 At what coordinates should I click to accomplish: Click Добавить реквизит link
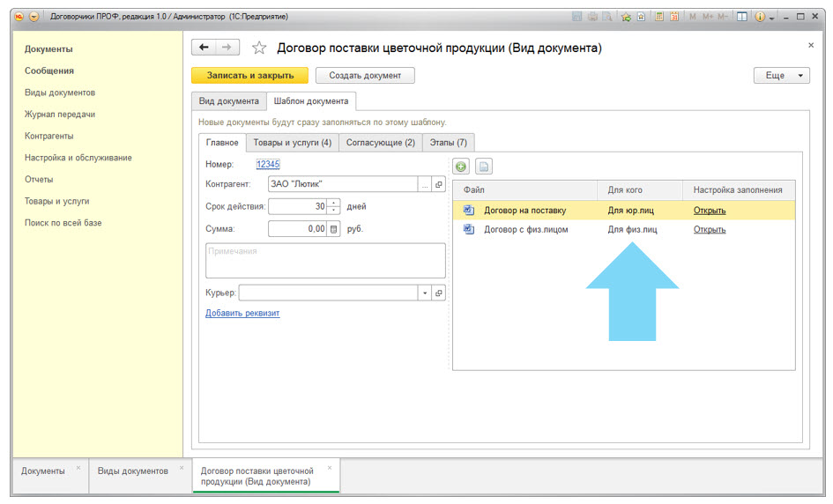[x=242, y=313]
